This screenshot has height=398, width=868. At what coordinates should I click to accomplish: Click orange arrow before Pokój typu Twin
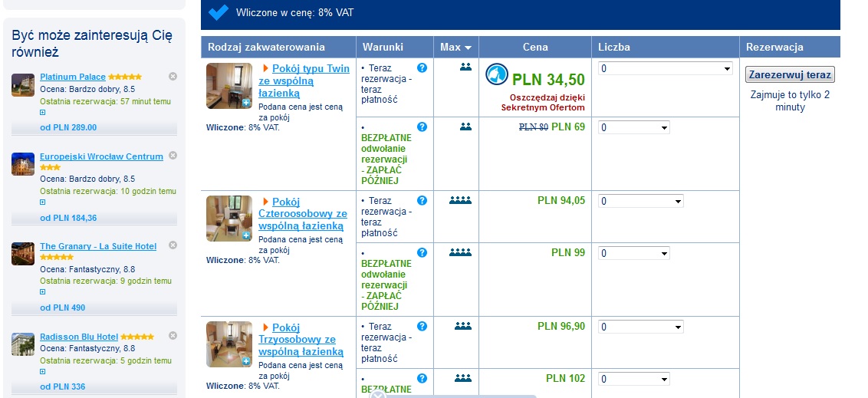[266, 69]
